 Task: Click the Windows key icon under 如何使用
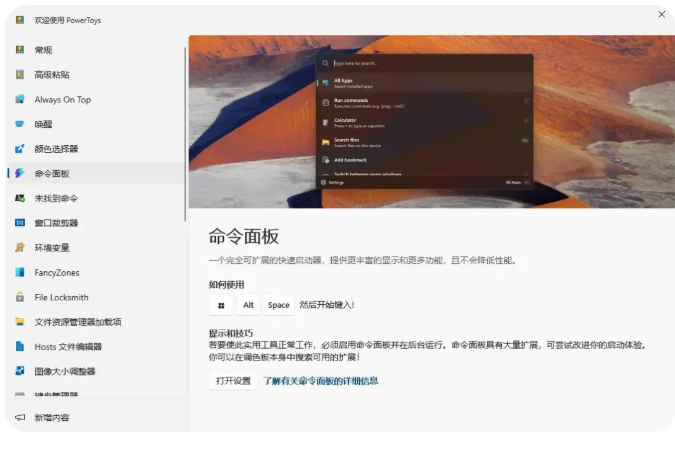[221, 305]
